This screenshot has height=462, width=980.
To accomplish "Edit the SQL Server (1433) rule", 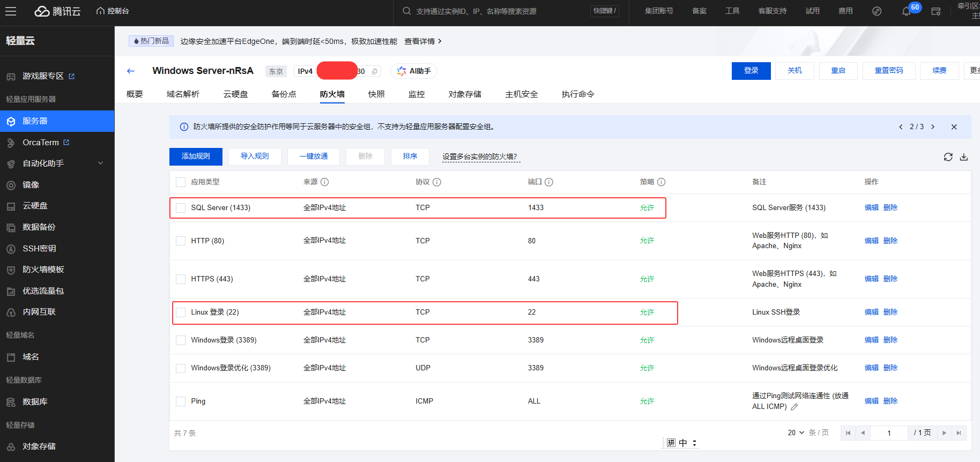I will (x=872, y=207).
